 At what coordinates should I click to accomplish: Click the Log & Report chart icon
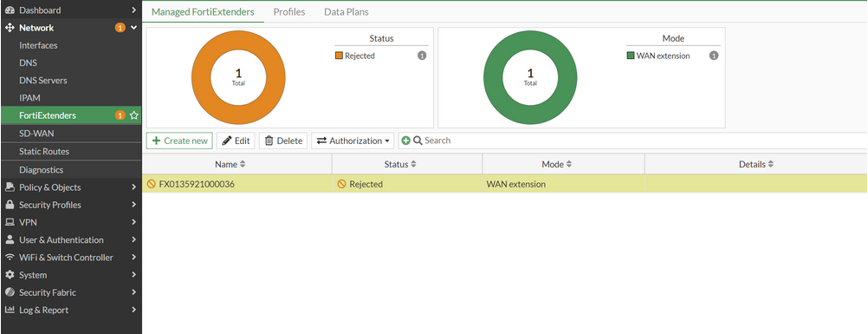click(10, 310)
